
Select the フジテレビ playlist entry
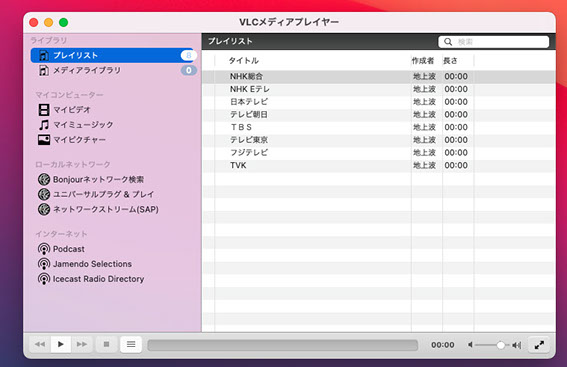(379, 153)
